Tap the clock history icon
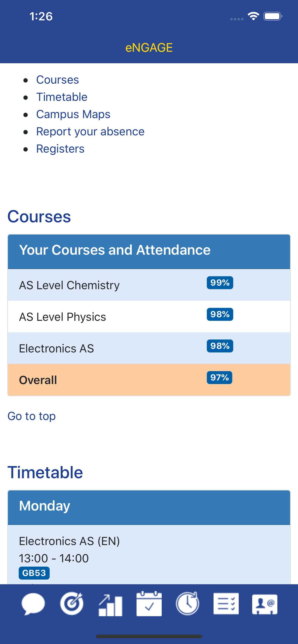This screenshot has height=644, width=298. pos(188,604)
